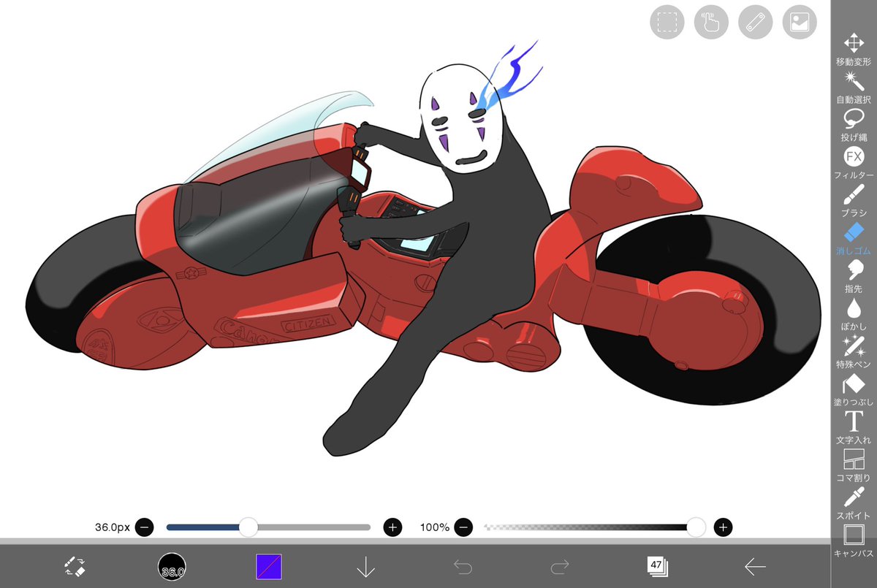Select the Frame Divider (コマ割り) tool
The width and height of the screenshot is (877, 588).
(854, 467)
